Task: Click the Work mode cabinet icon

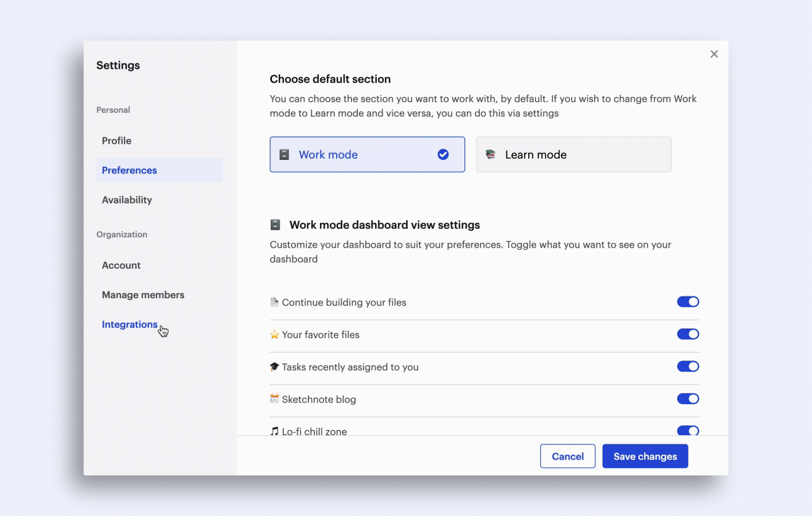Action: 284,155
